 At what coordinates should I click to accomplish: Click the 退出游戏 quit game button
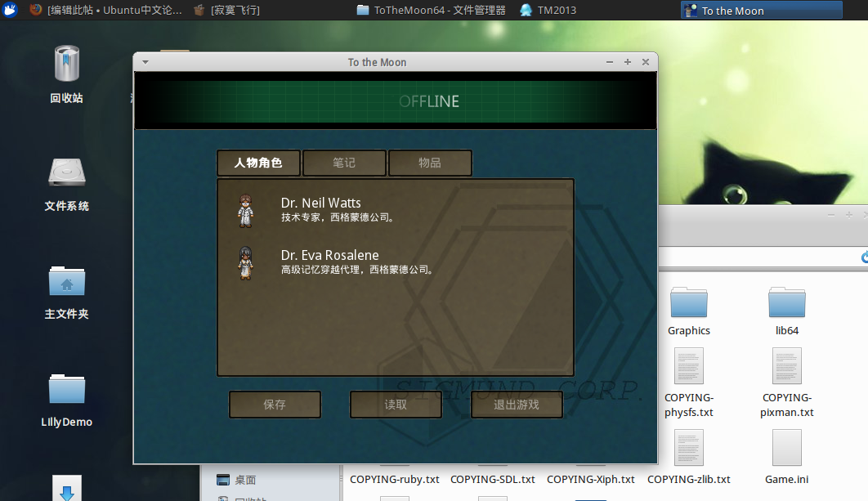(517, 405)
